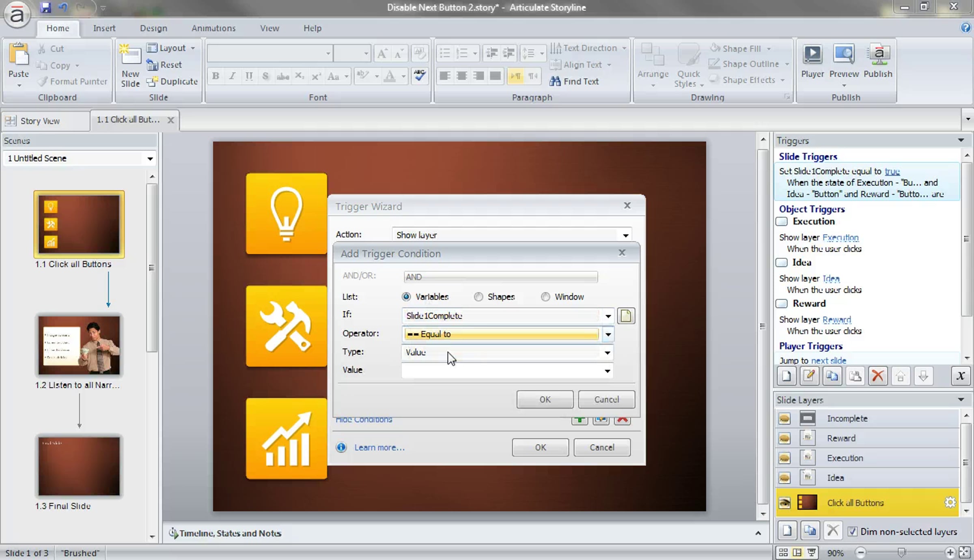Open the Operator dropdown

coord(608,334)
